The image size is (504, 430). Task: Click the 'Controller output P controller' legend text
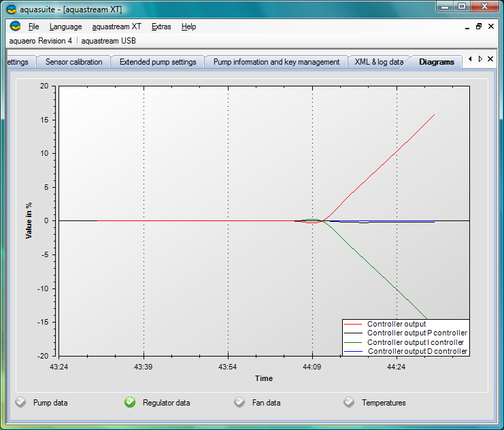click(417, 333)
